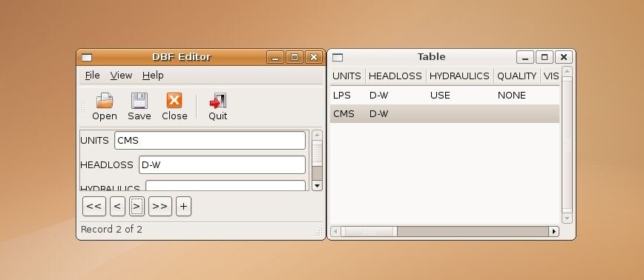Open Table window menu icon

pos(337,57)
